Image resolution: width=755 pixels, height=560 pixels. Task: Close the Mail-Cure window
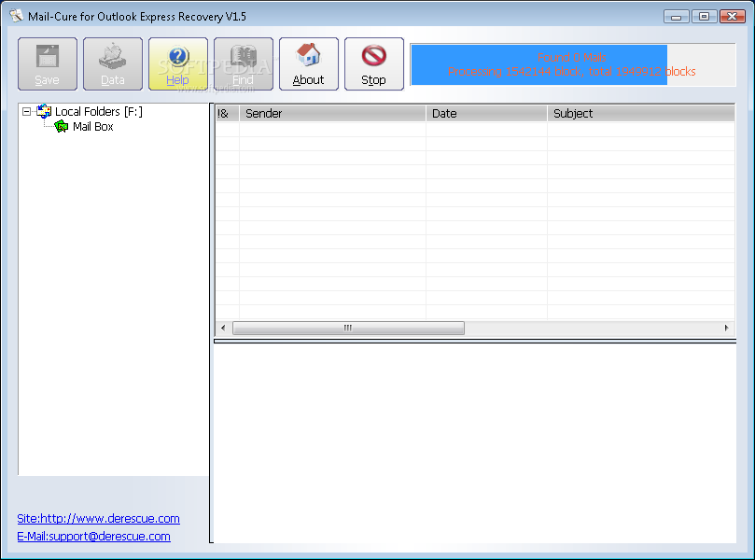[x=733, y=17]
